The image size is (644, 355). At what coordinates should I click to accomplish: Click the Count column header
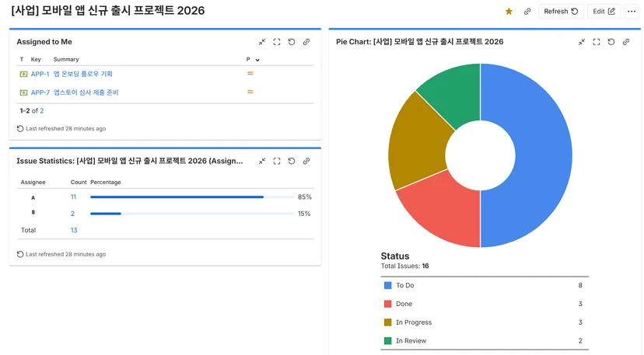click(x=79, y=183)
